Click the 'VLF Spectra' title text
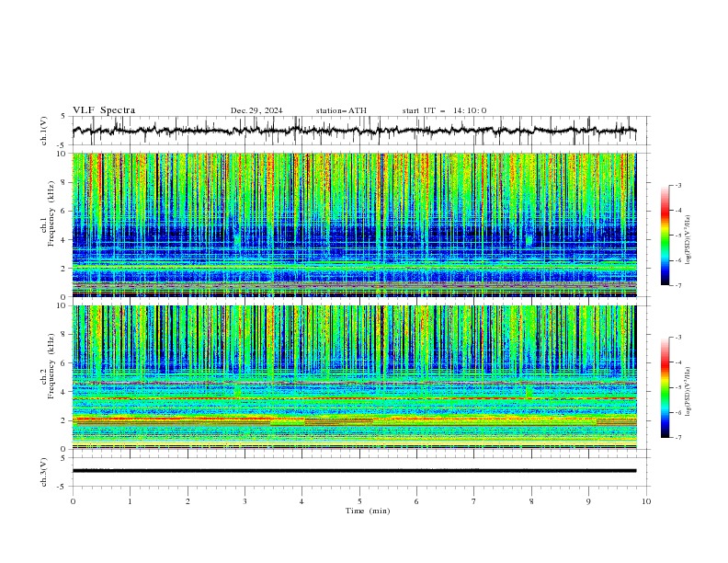Viewport: 728px width, 563px height. point(104,110)
